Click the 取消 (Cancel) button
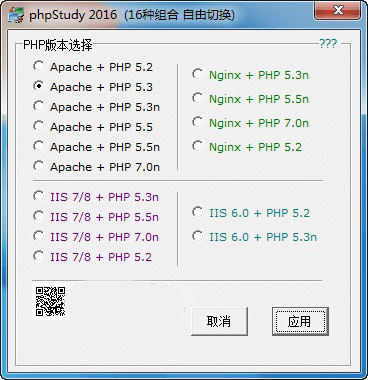Viewport: 368px width, 380px height. [x=219, y=321]
